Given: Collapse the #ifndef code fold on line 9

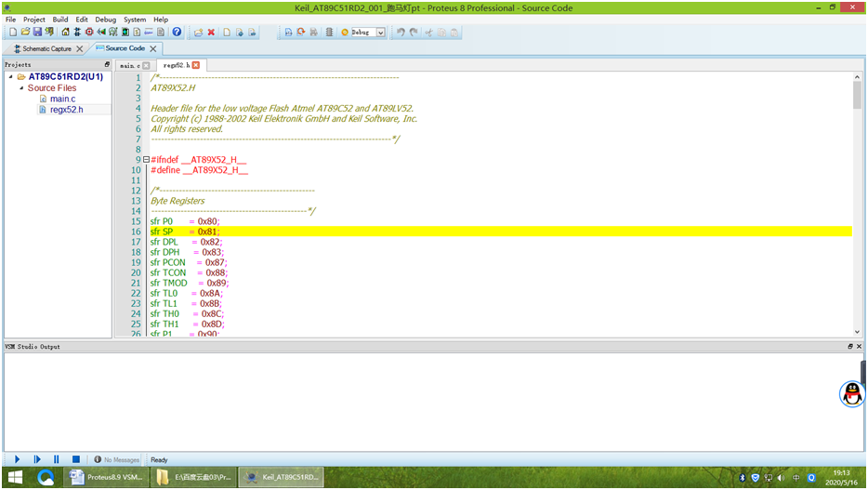Looking at the screenshot, I should pyautogui.click(x=146, y=159).
